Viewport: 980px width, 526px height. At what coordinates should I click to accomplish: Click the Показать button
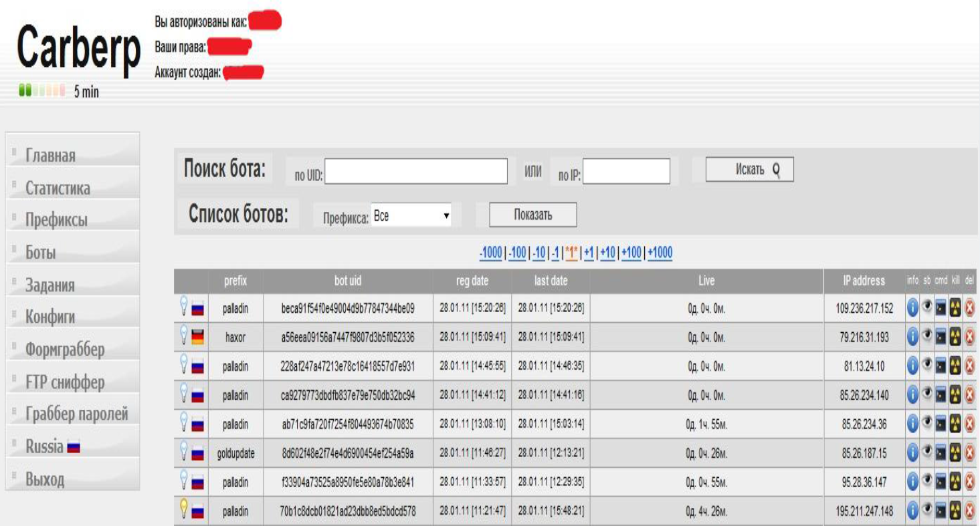tap(533, 215)
